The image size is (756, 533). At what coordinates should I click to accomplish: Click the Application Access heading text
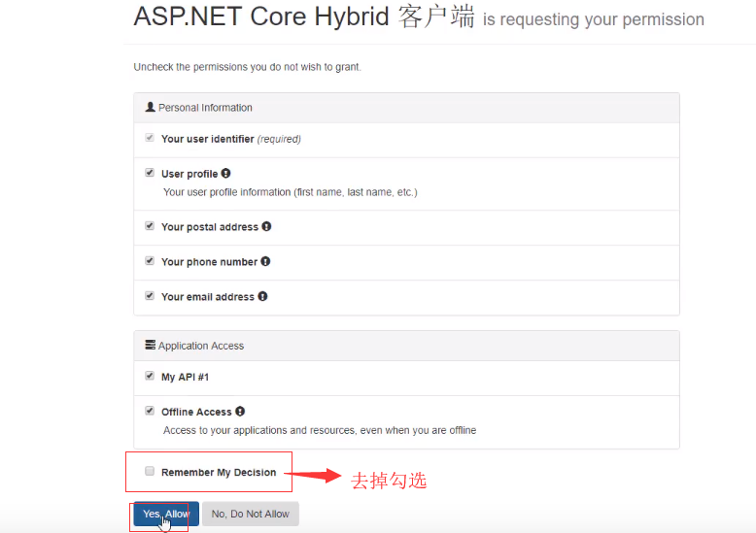pyautogui.click(x=201, y=346)
